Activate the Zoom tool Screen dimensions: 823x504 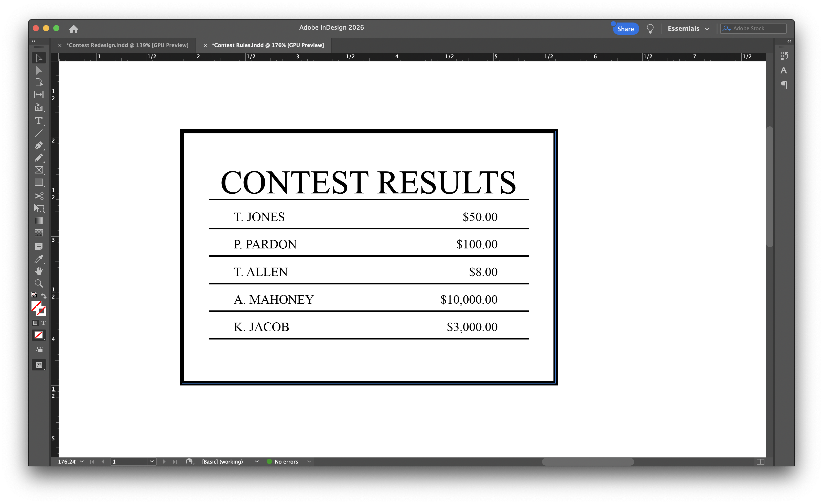pos(39,283)
